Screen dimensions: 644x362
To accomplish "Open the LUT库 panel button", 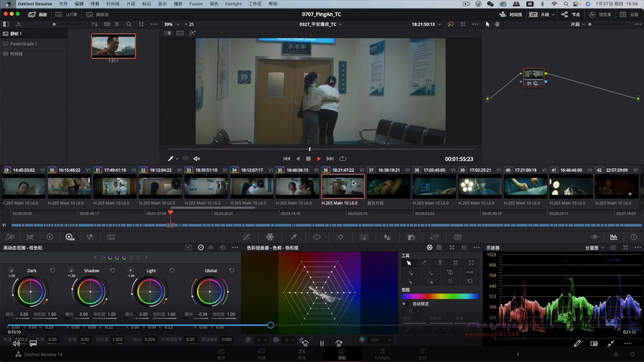I will click(x=66, y=14).
